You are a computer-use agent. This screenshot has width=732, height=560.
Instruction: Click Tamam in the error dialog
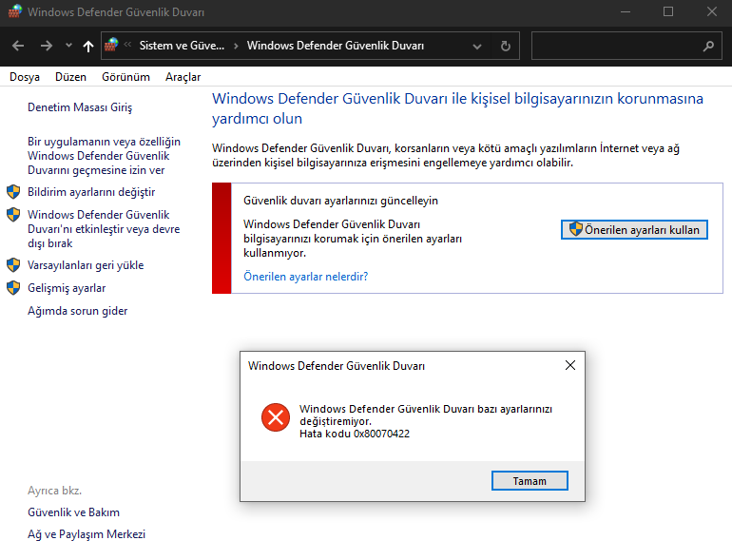(x=530, y=480)
